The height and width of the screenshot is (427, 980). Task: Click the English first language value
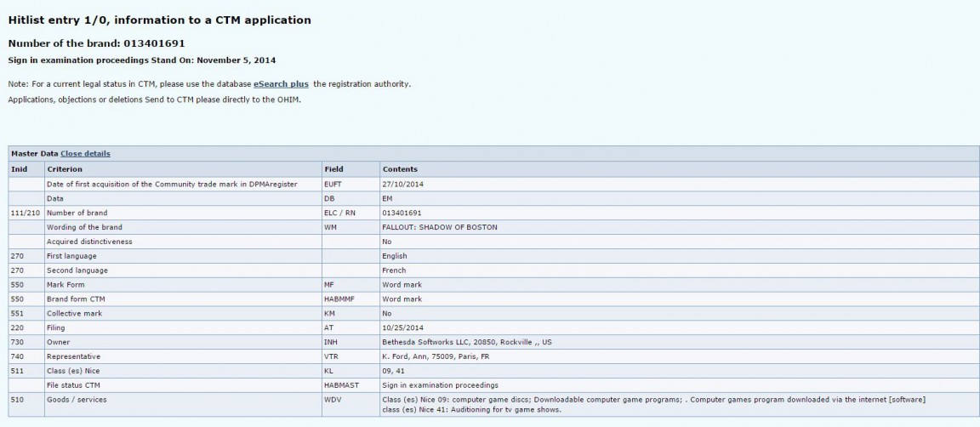coord(395,256)
